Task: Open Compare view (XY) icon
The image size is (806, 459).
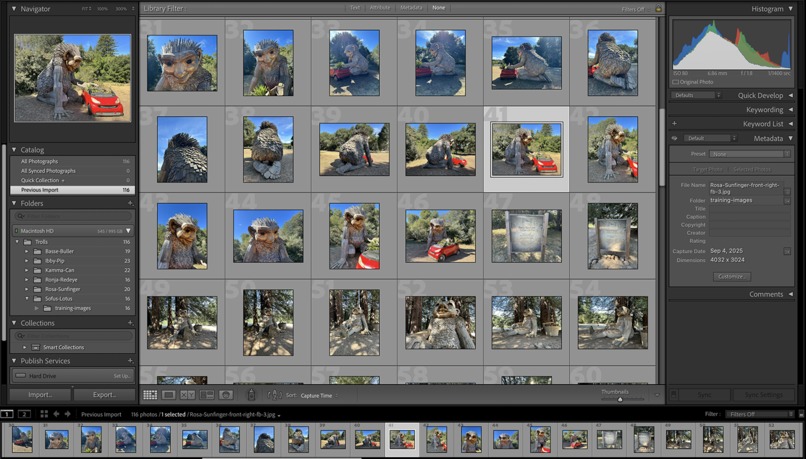Action: 188,395
